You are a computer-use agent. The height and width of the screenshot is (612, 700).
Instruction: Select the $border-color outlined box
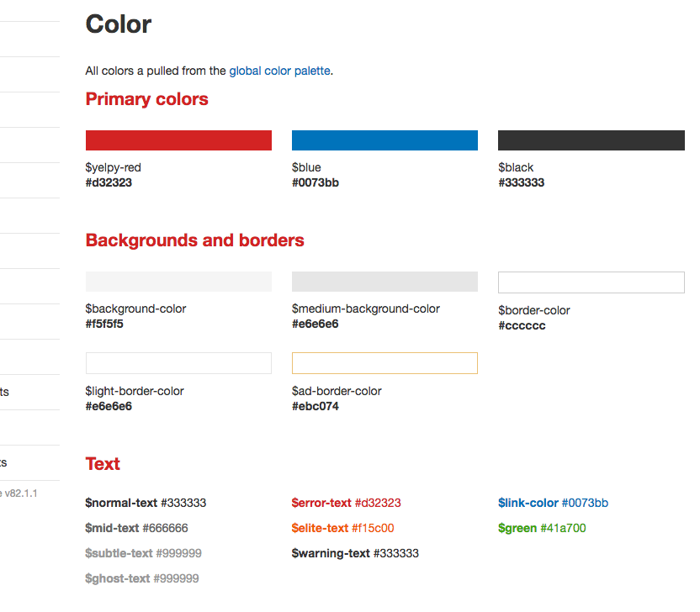[x=591, y=282]
